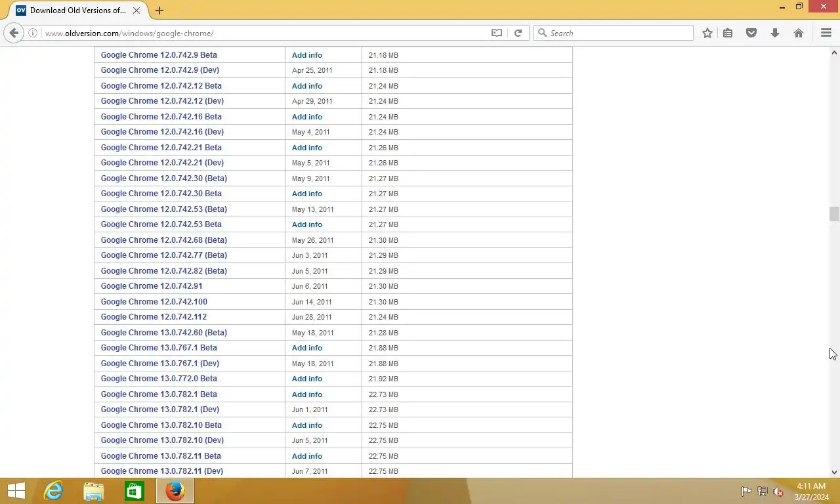Open Google Chrome 12.0.742.9 (Dev) link
Image resolution: width=840 pixels, height=504 pixels.
pos(160,70)
